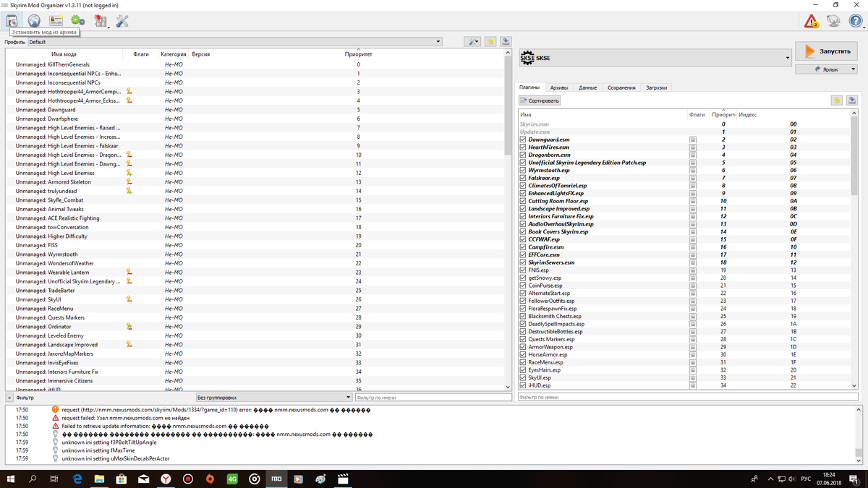Open Yandex browser from the taskbar
The height and width of the screenshot is (488, 868).
[166, 479]
